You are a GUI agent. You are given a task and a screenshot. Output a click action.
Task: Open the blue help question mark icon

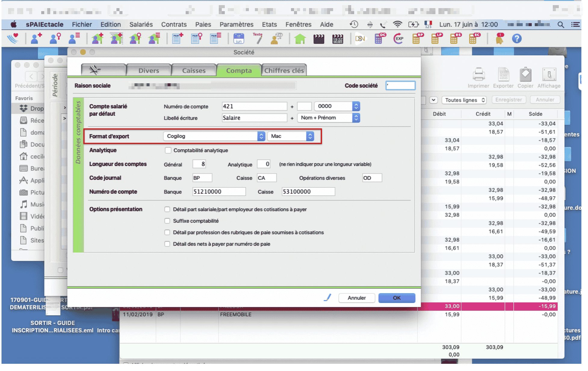point(516,38)
